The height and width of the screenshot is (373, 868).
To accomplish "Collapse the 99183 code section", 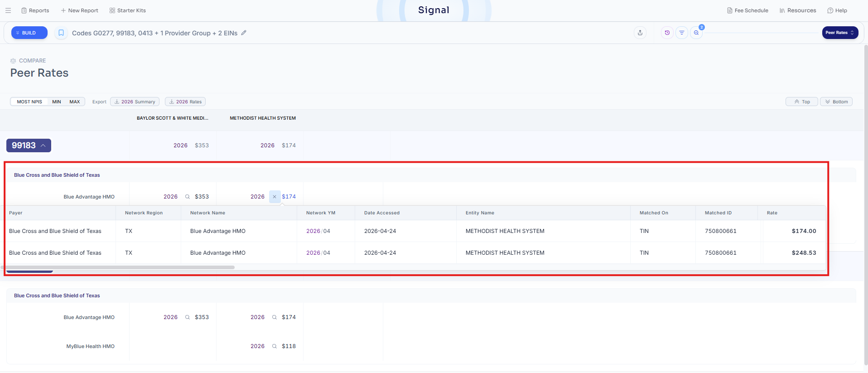I will pos(29,145).
